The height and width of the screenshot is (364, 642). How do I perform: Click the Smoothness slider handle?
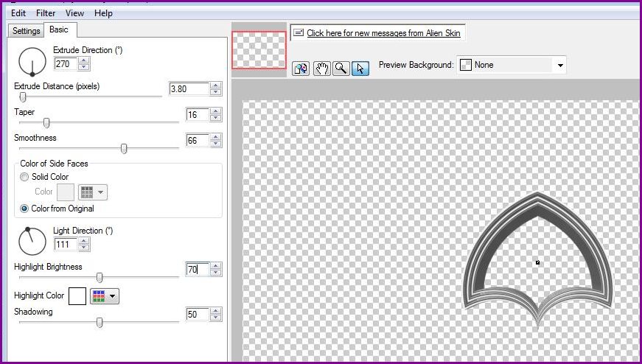124,148
